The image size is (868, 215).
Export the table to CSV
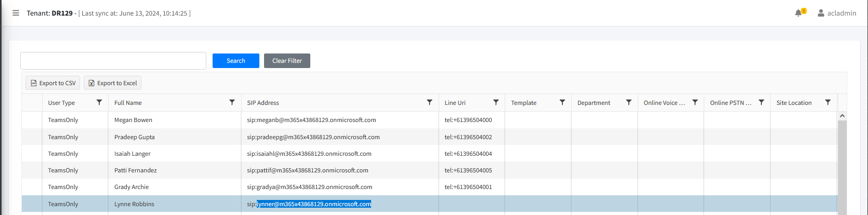(x=53, y=83)
